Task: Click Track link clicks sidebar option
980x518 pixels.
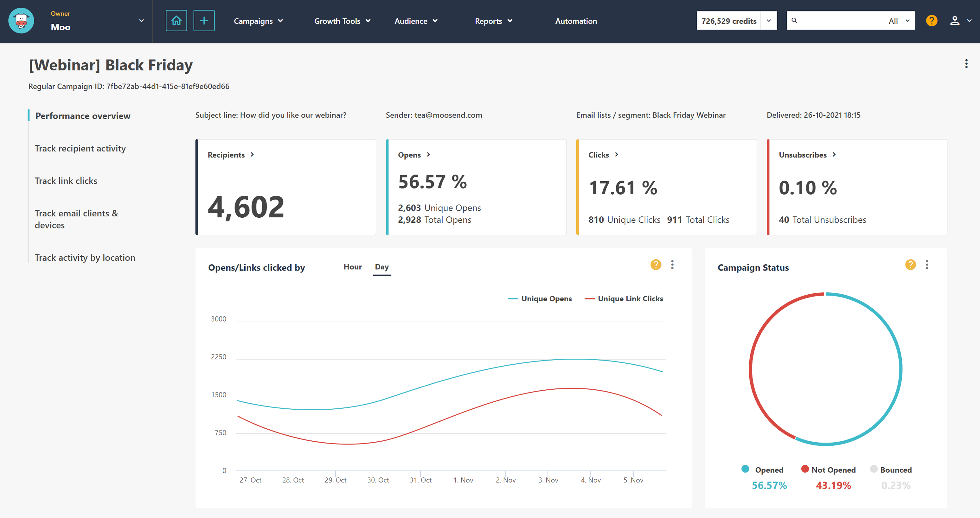Action: click(x=66, y=180)
